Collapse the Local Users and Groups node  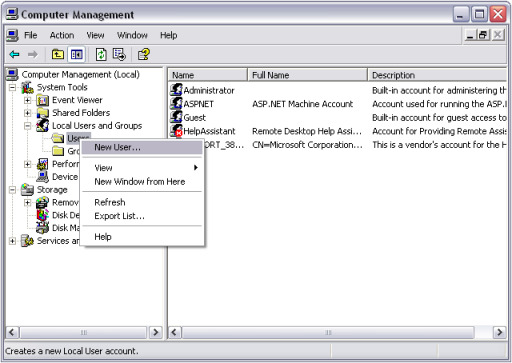[x=28, y=126]
